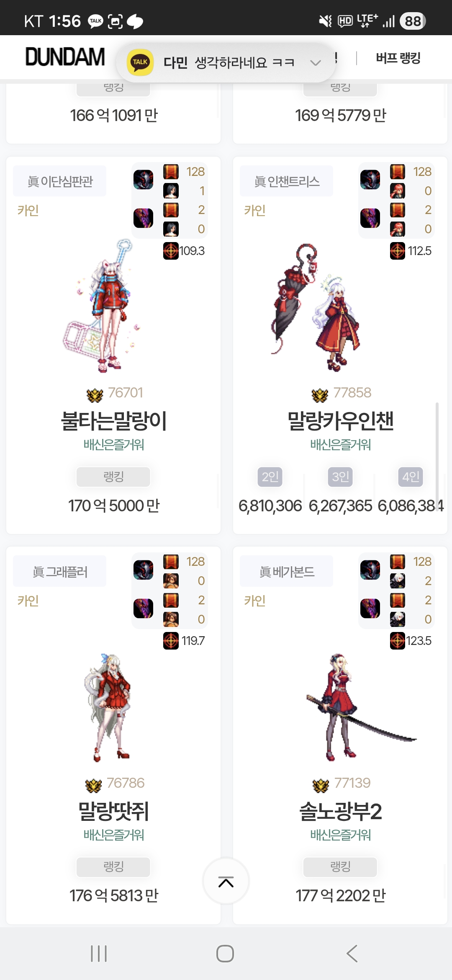The width and height of the screenshot is (452, 980).
Task: Tap the Android back navigation icon
Action: point(352,954)
